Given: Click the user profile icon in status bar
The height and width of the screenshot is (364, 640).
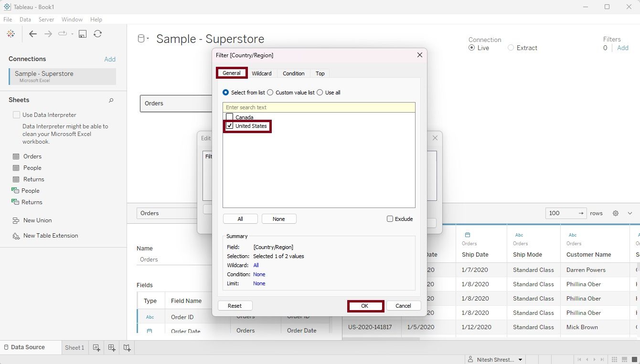Looking at the screenshot, I should [x=471, y=360].
